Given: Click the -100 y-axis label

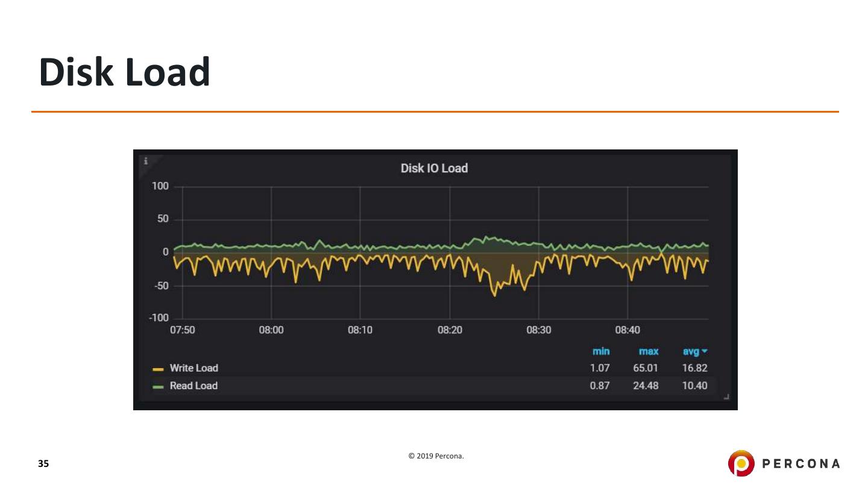Looking at the screenshot, I should 159,318.
